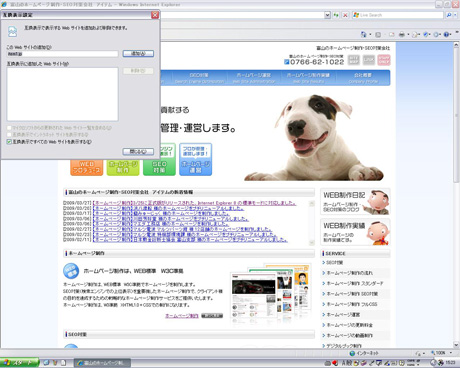Open the zoom level dropdown arrow in status bar

point(451,353)
